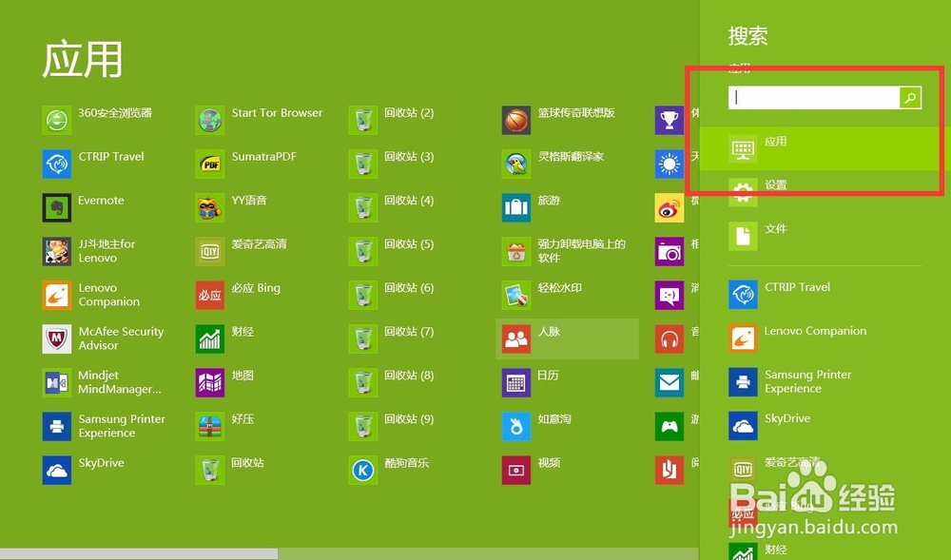
Task: Open SkyDrive in the apps grid
Action: point(83,470)
